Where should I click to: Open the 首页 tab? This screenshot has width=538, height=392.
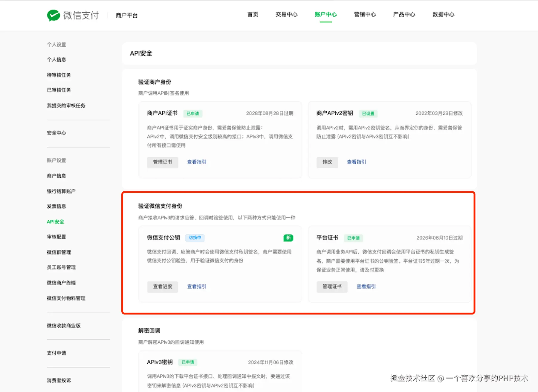click(x=253, y=14)
